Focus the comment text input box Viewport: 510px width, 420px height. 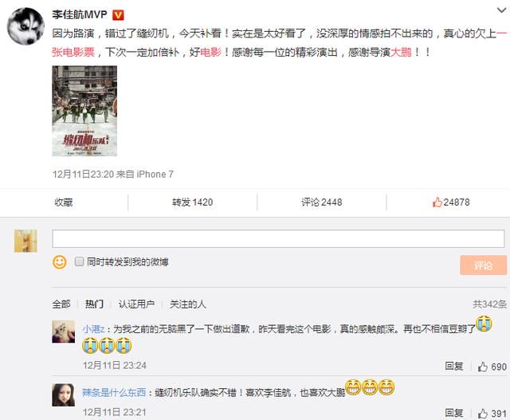click(278, 239)
